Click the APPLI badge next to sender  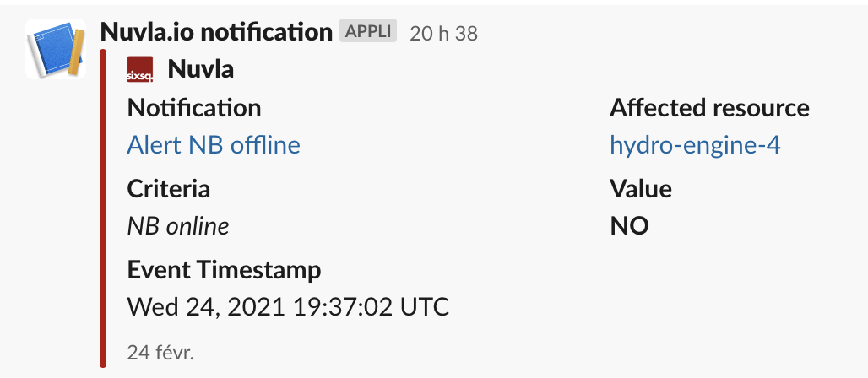(368, 31)
